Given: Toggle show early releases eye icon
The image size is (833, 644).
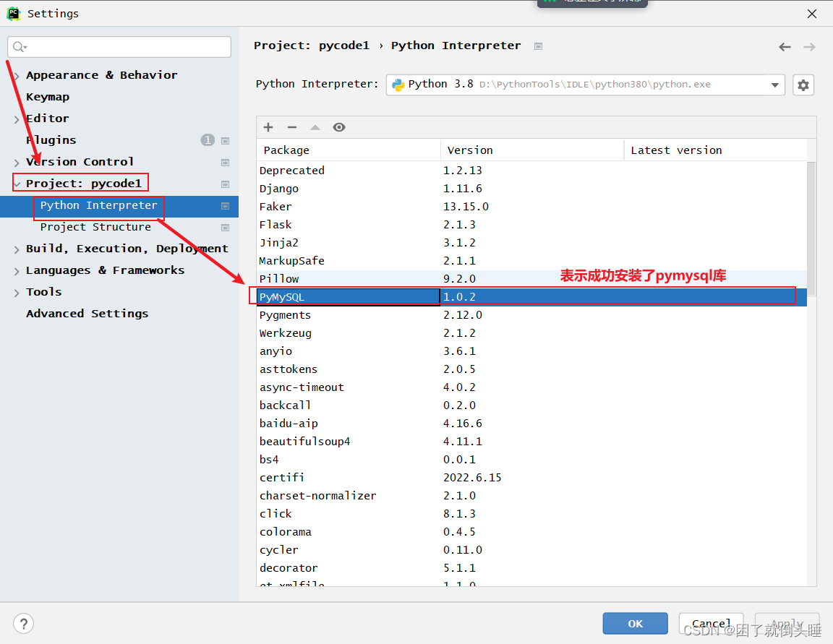Looking at the screenshot, I should click(339, 127).
